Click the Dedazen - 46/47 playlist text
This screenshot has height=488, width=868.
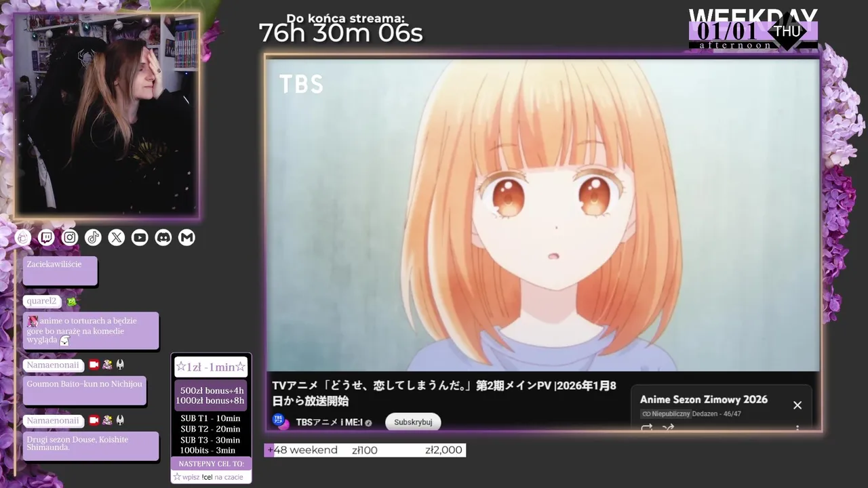[717, 414]
